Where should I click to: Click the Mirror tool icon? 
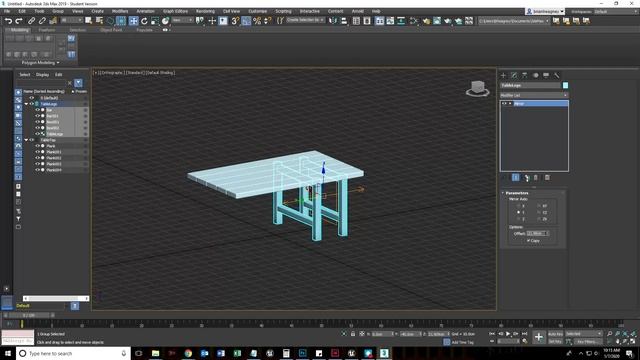click(333, 21)
